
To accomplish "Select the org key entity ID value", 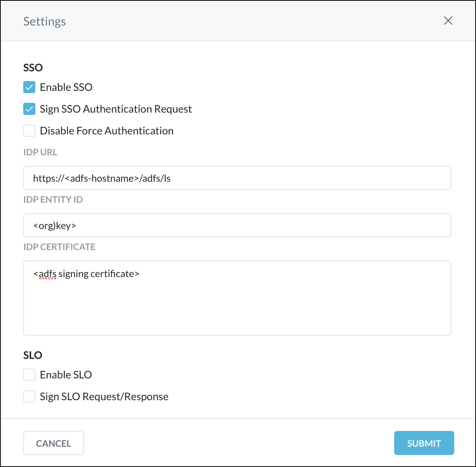I will (x=54, y=225).
